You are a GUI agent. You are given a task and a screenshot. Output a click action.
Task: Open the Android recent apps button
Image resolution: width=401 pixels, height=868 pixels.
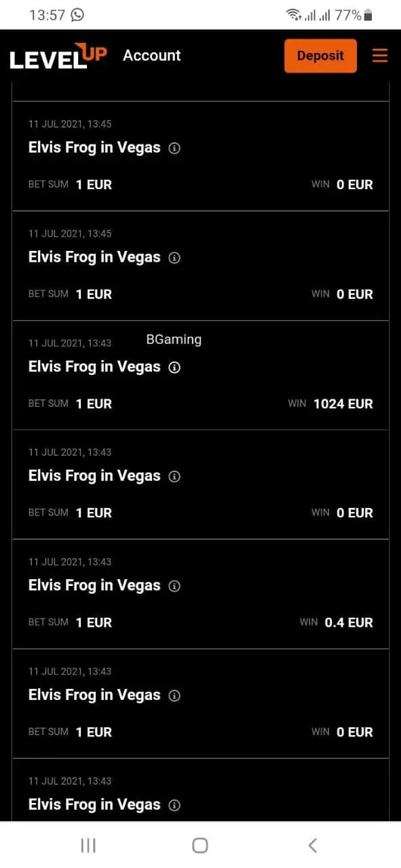click(x=88, y=845)
